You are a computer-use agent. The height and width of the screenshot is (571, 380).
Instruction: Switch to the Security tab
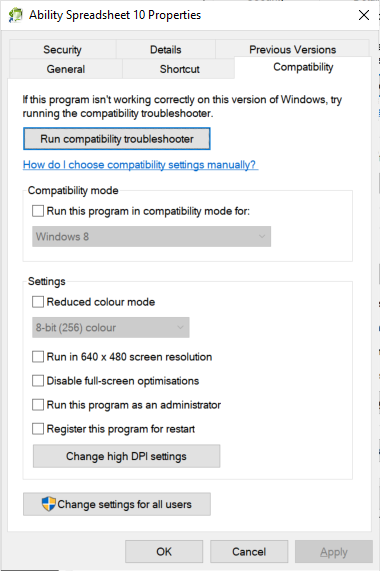[63, 50]
